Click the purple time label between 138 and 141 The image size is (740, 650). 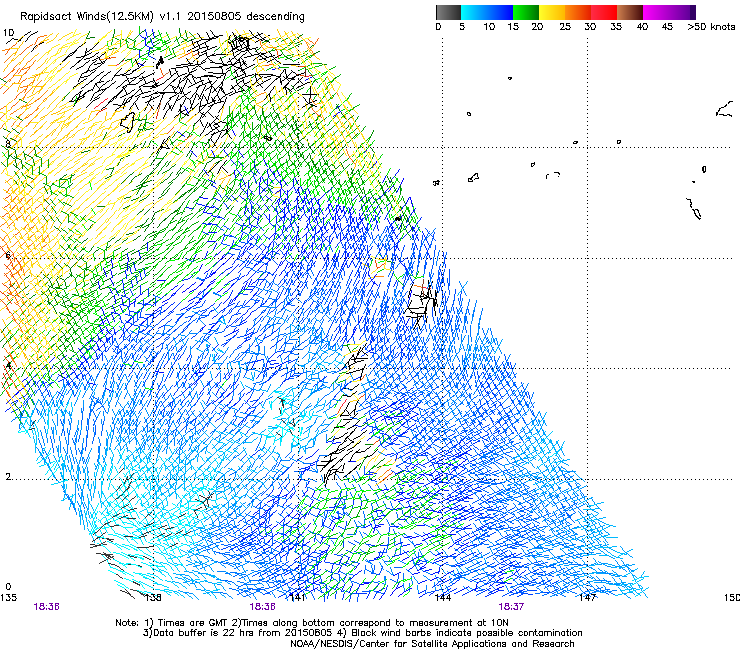coord(262,607)
